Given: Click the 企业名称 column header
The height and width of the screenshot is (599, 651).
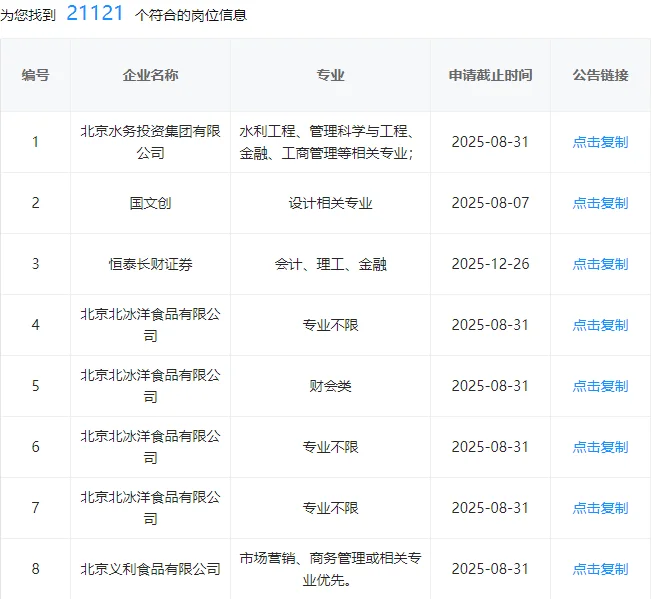Looking at the screenshot, I should coord(150,75).
